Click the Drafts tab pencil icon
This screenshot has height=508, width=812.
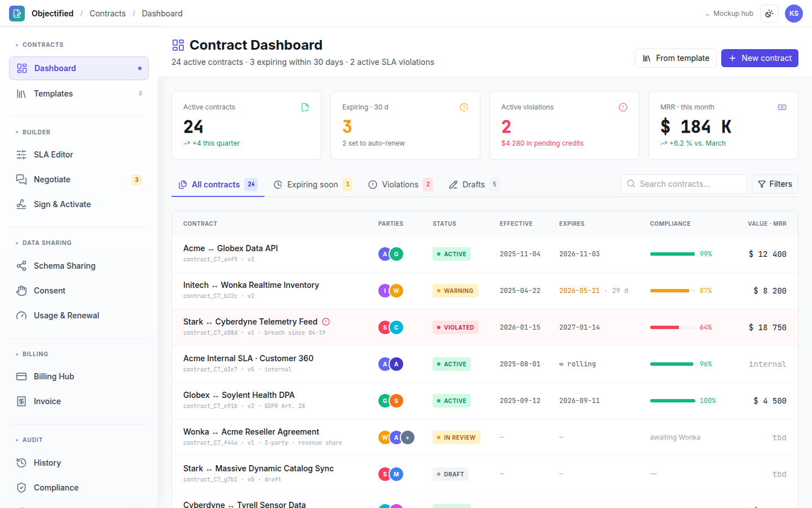click(453, 185)
